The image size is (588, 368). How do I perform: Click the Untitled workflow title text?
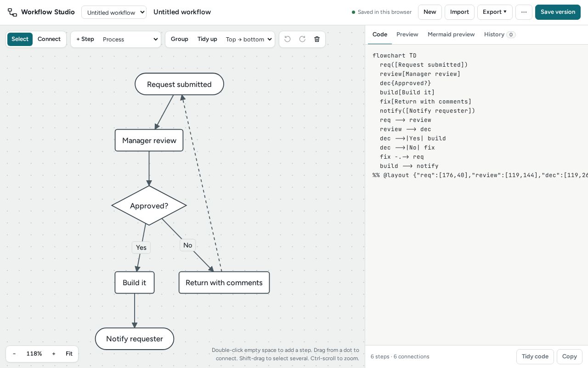click(182, 12)
